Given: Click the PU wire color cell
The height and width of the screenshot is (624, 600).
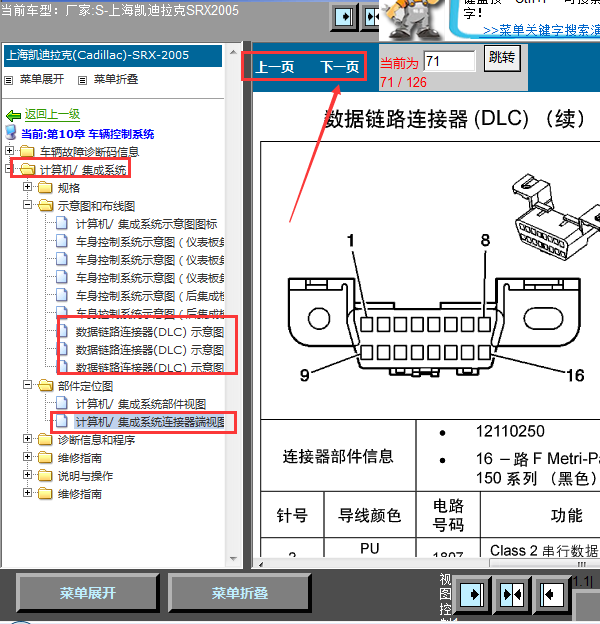Looking at the screenshot, I should [x=370, y=548].
